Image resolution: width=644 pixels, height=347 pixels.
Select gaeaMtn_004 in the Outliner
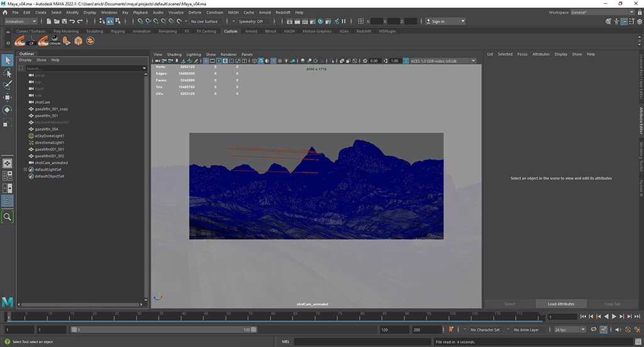pyautogui.click(x=47, y=129)
